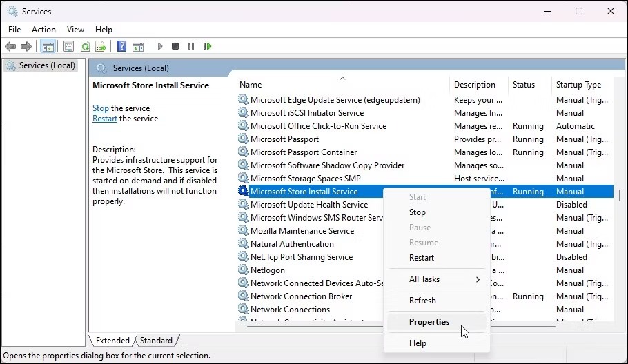Click gear icon of Microsoft Passport row
The height and width of the screenshot is (364, 628).
click(x=243, y=139)
